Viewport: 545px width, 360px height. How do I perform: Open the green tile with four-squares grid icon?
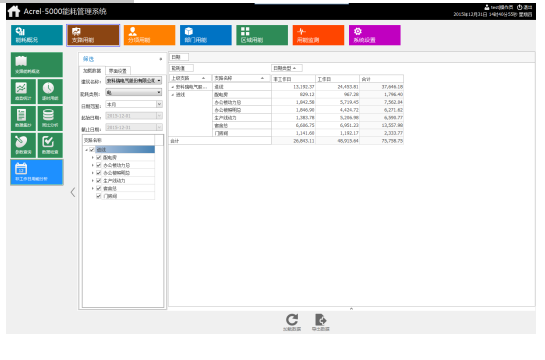coord(262,35)
